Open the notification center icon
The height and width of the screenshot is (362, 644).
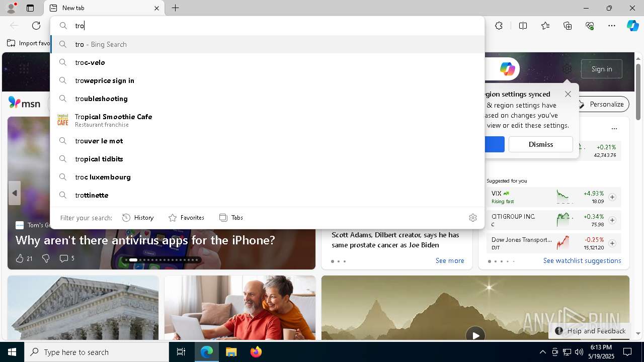coord(627,352)
